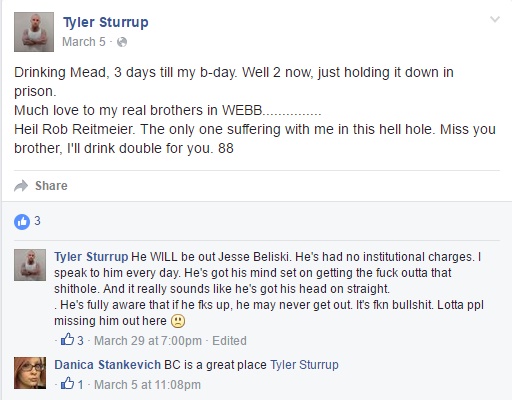This screenshot has width=512, height=400.
Task: Click the globe public audience icon
Action: 122,42
